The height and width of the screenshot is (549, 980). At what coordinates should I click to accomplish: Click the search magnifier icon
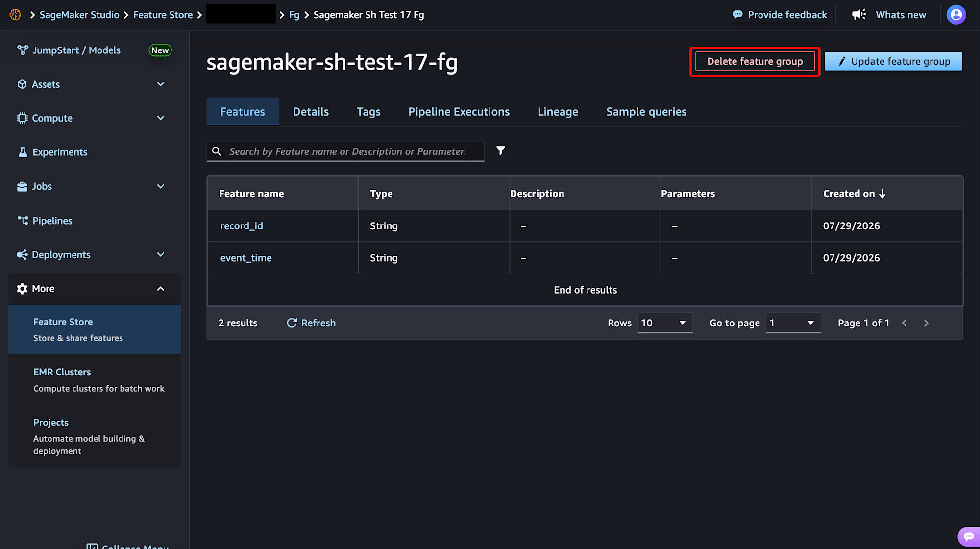coord(217,151)
